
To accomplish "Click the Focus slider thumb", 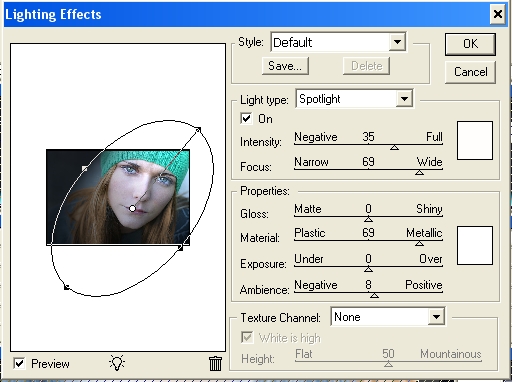I will pyautogui.click(x=419, y=172).
